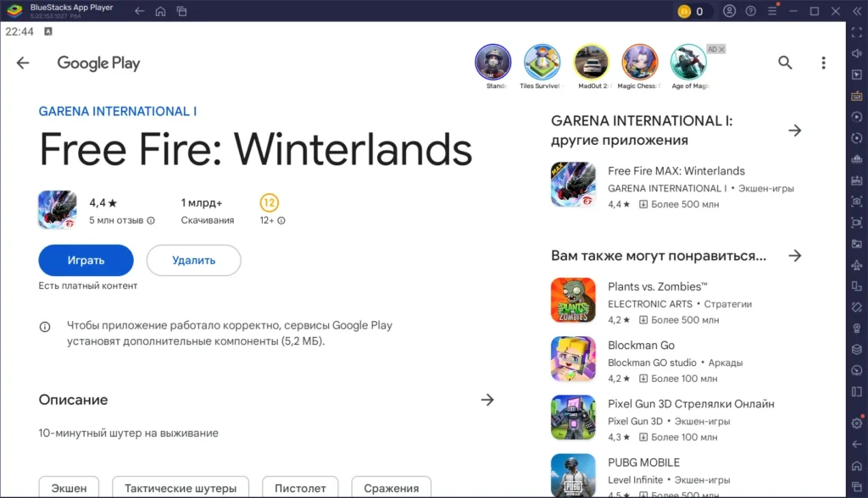
Task: Click the Google Play search magnifier icon
Action: click(785, 63)
